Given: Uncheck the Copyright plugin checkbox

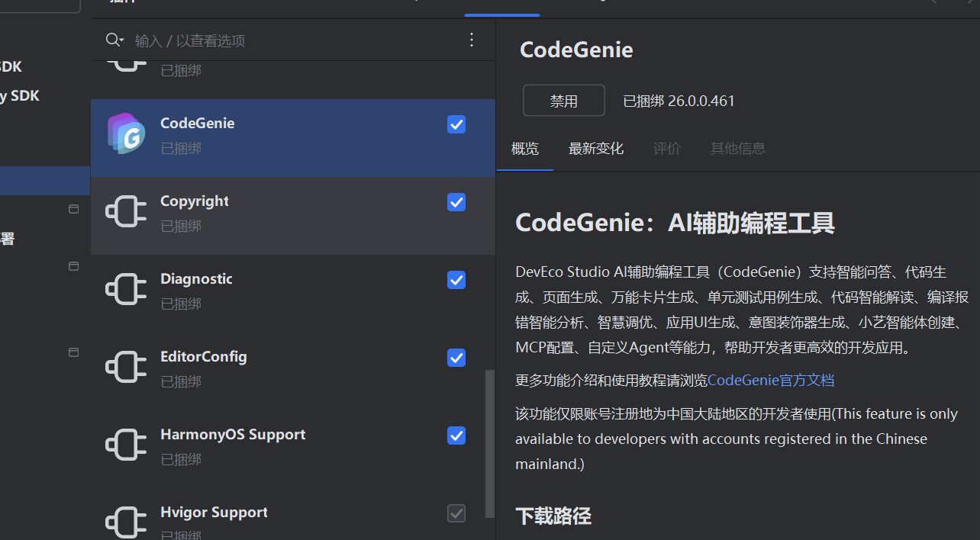Looking at the screenshot, I should 456,202.
